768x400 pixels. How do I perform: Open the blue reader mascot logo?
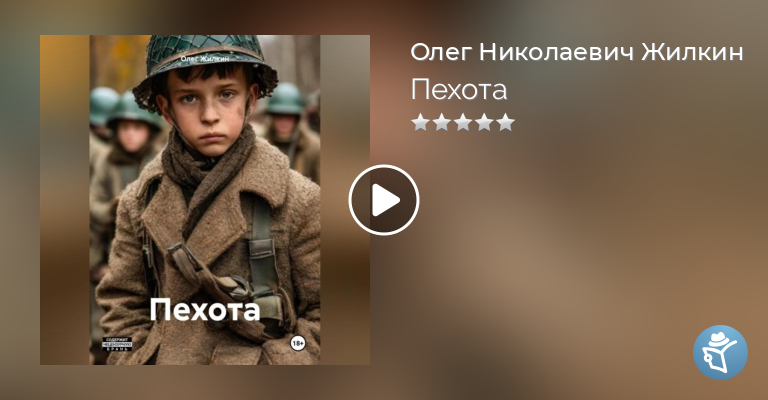point(720,352)
